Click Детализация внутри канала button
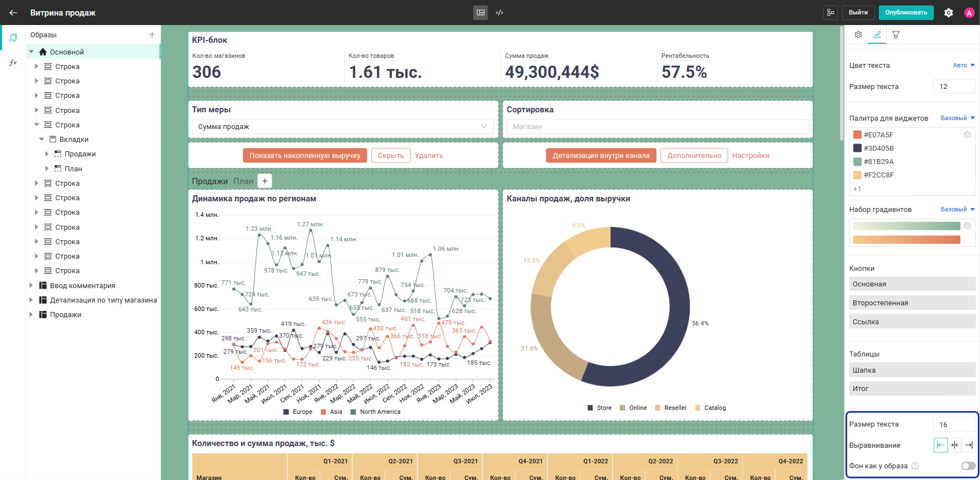 tap(601, 156)
